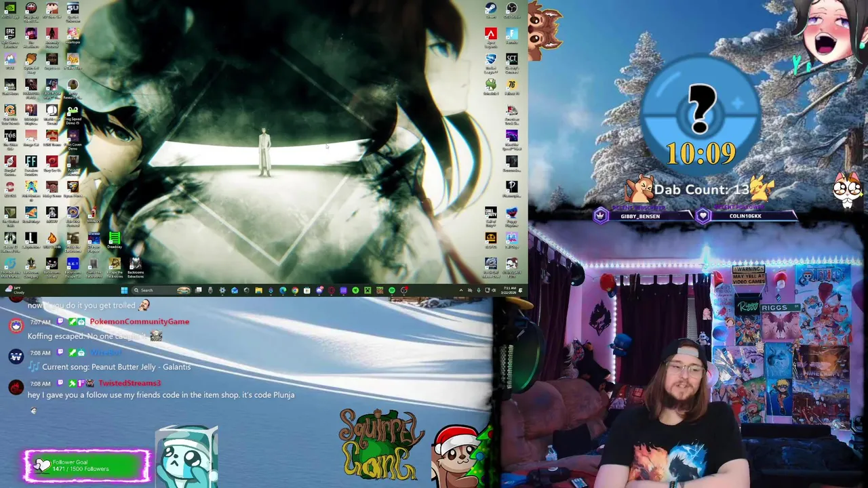868x488 pixels.
Task: Select the Backrooms Extractions desktop icon
Action: pos(136,267)
